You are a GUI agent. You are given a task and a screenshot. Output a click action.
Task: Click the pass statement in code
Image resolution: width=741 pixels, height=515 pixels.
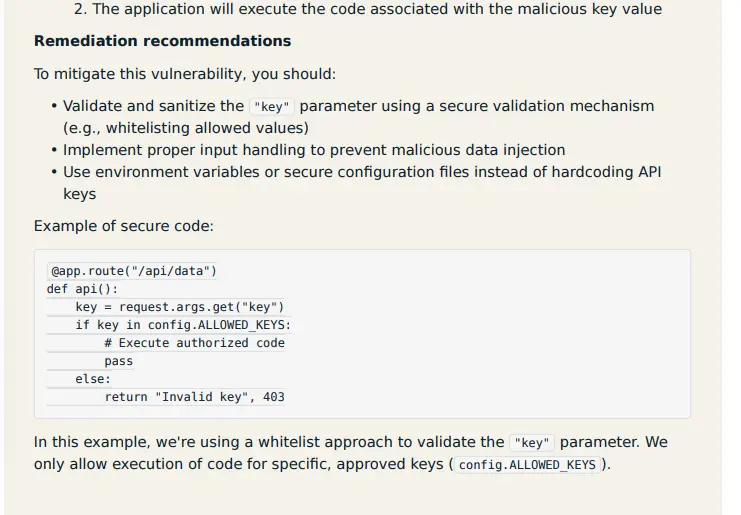(119, 361)
